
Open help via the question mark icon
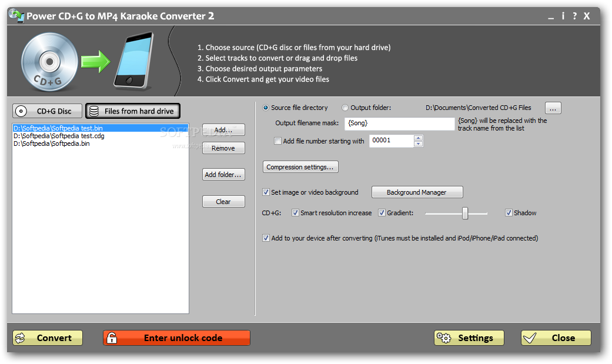click(574, 16)
